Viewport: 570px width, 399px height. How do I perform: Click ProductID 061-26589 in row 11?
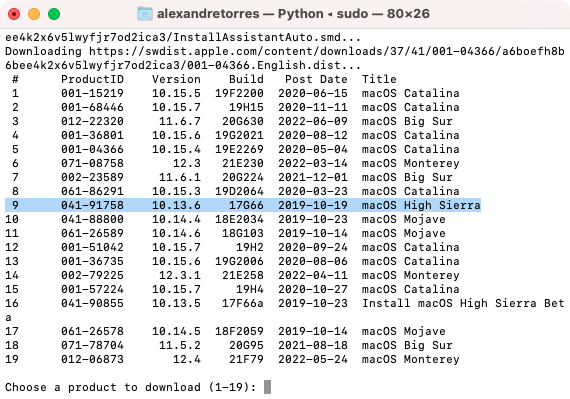(92, 233)
